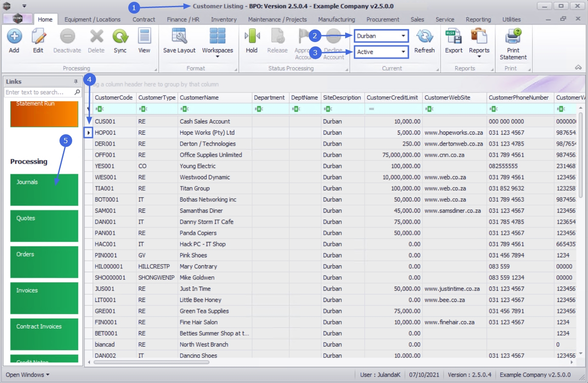Click the Sync icon in ribbon
Image resolution: width=588 pixels, height=383 pixels.
[x=120, y=37]
